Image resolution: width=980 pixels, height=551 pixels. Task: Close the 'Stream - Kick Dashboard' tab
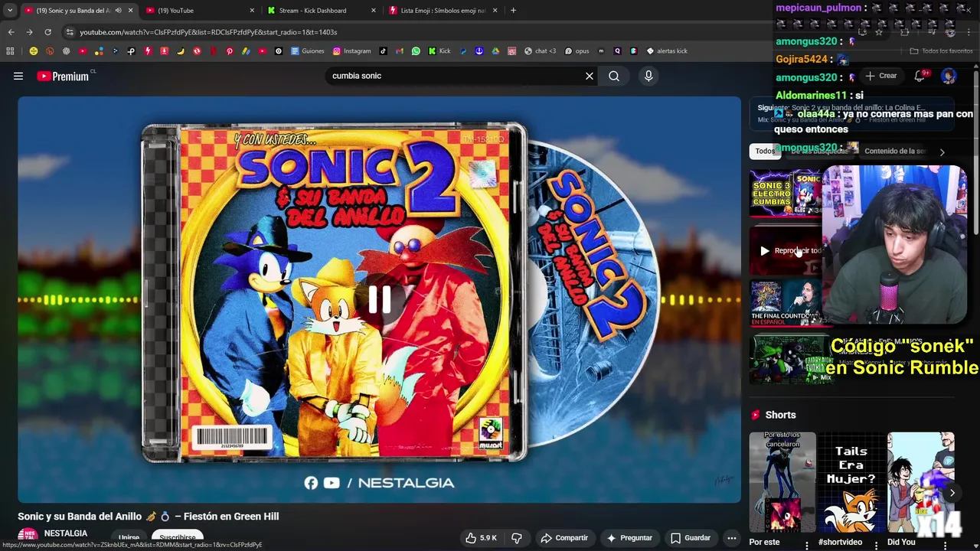[374, 11]
